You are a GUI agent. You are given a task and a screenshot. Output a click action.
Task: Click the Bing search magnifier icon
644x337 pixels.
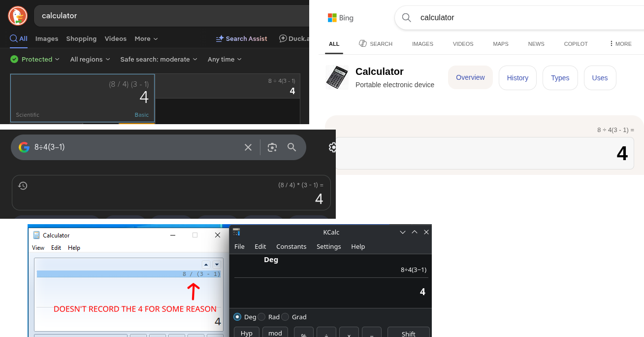coord(406,18)
